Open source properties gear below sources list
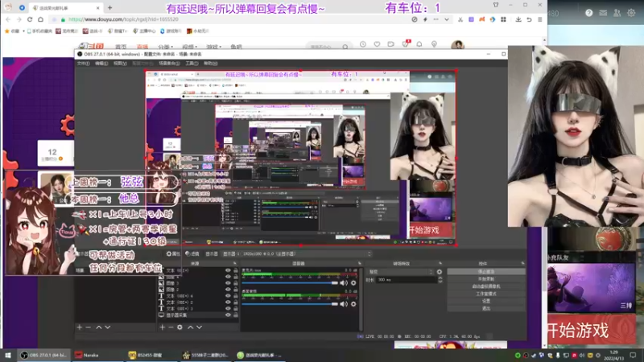The image size is (644, 362). [180, 327]
